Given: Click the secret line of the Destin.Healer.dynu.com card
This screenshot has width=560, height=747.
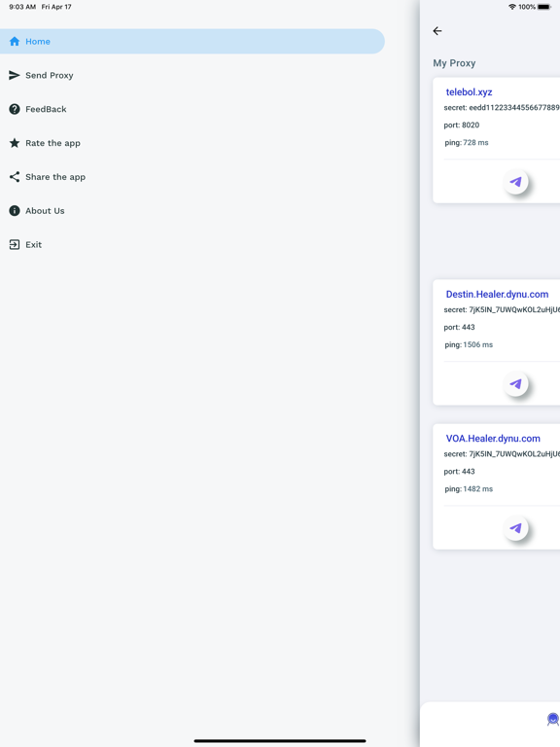Looking at the screenshot, I should 502,309.
